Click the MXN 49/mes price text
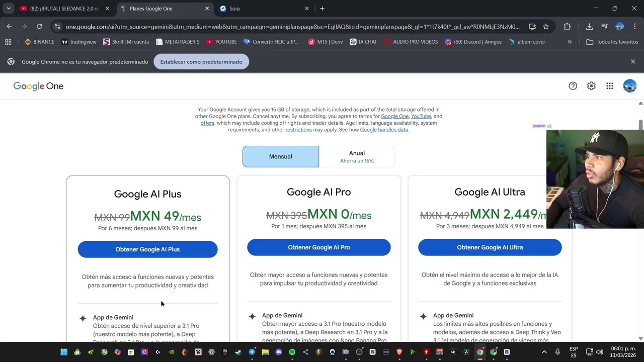Screen dimensions: 644x362 click(166, 216)
